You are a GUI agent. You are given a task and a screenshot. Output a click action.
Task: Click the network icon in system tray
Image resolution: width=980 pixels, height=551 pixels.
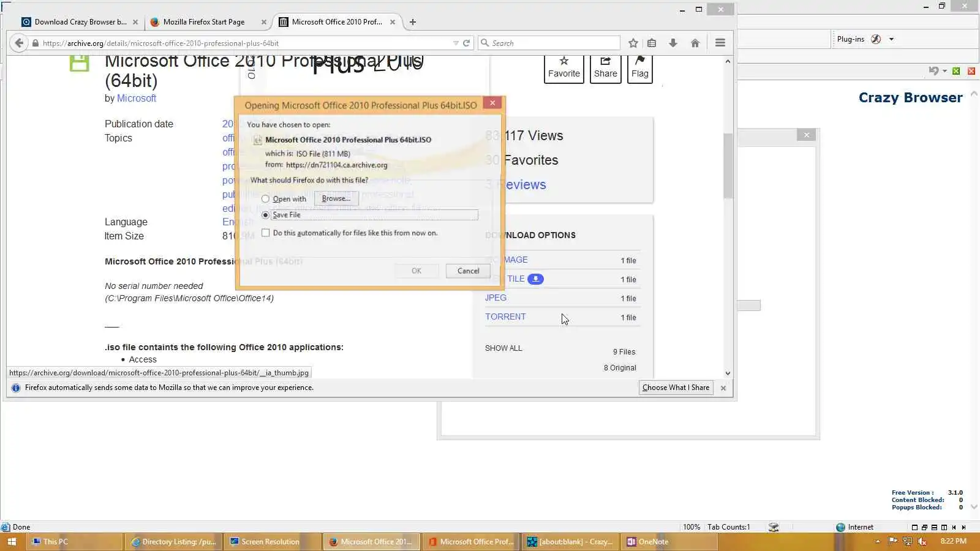coord(907,541)
